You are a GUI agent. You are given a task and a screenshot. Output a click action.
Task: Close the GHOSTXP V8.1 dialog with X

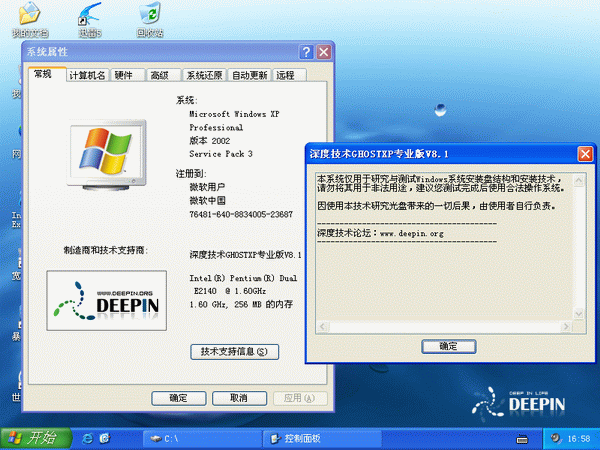click(x=585, y=154)
